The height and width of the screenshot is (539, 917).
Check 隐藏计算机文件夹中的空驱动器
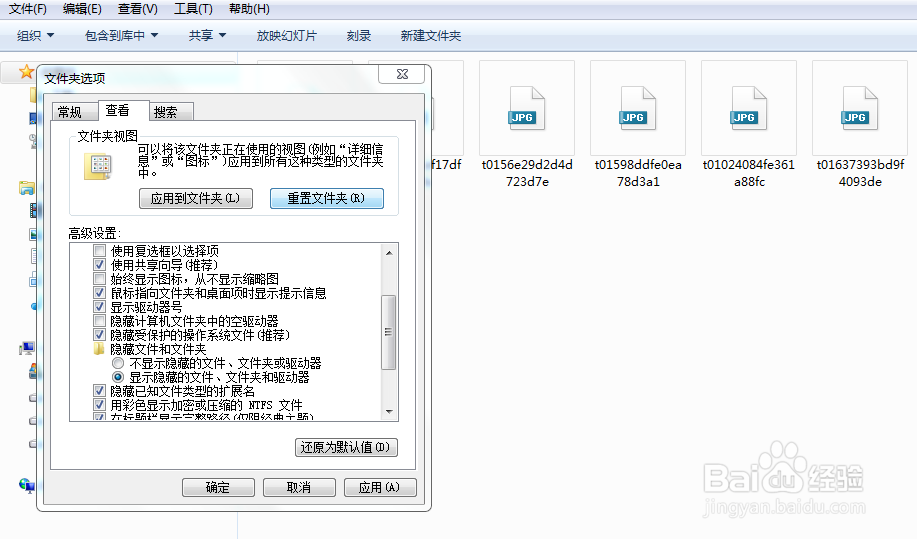coord(99,321)
